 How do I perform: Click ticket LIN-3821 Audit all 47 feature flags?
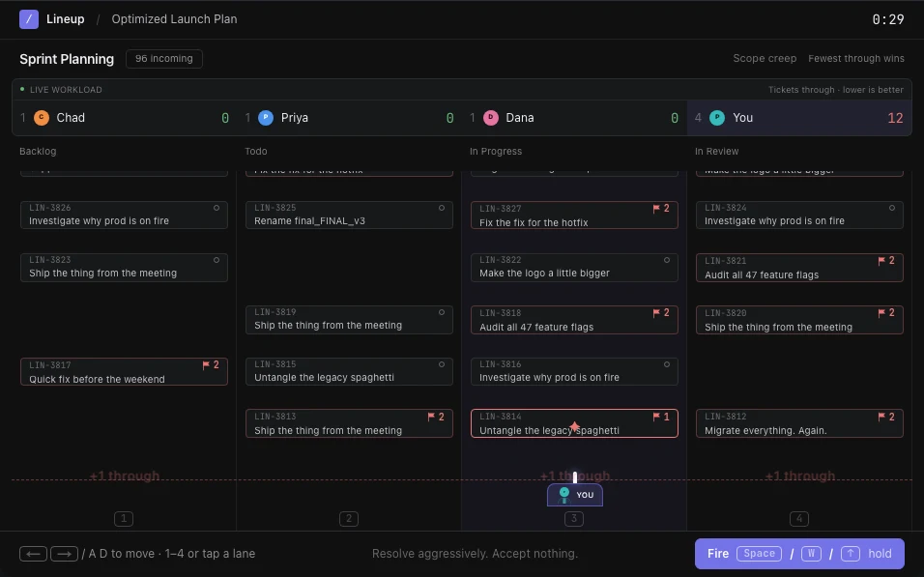tap(799, 268)
